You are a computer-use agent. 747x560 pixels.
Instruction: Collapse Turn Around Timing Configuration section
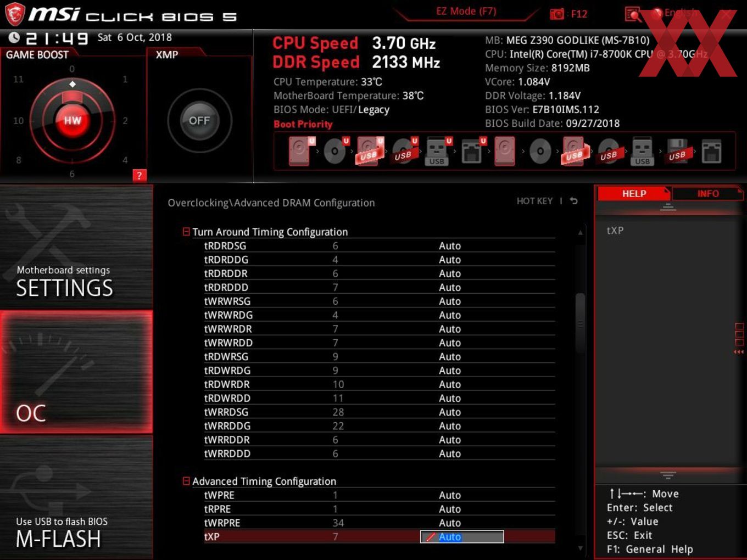tap(186, 232)
